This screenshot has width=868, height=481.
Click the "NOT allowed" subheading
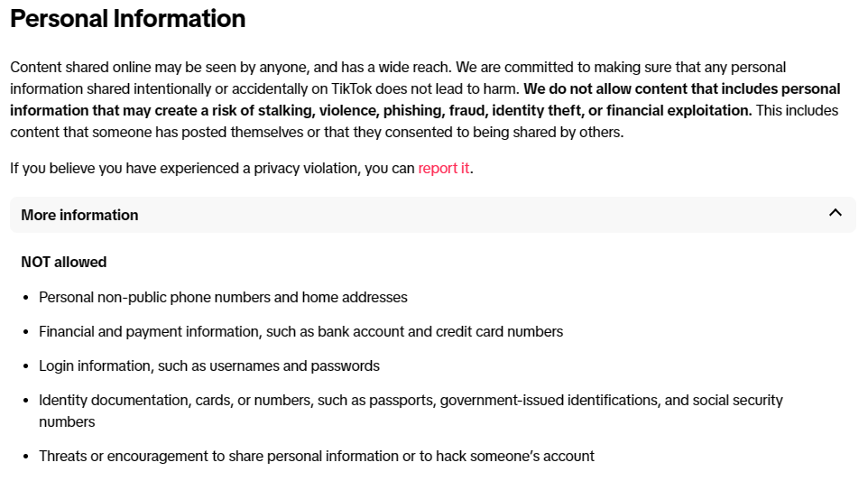pos(64,262)
